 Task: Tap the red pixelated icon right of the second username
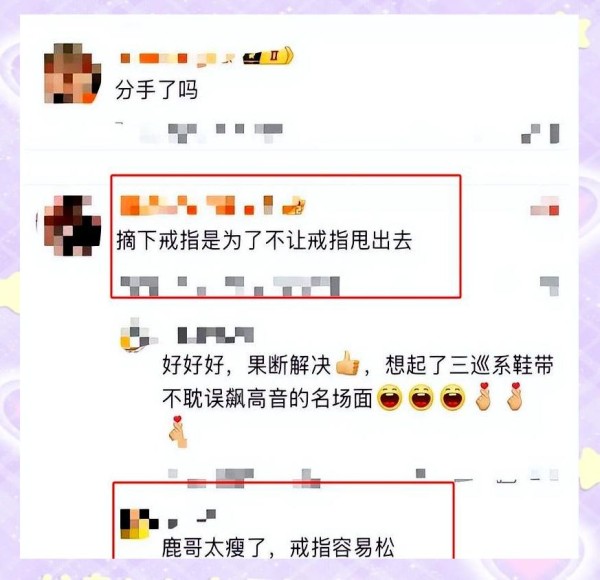(x=545, y=206)
